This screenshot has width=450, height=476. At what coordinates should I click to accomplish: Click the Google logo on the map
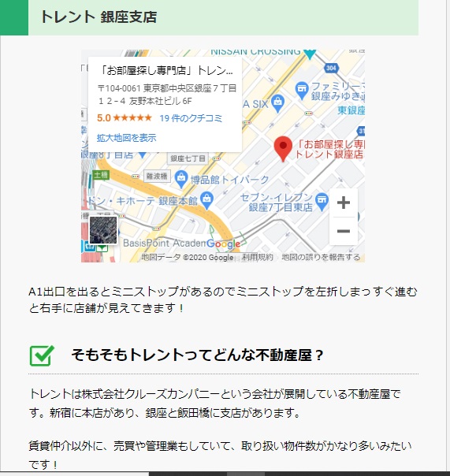[224, 244]
